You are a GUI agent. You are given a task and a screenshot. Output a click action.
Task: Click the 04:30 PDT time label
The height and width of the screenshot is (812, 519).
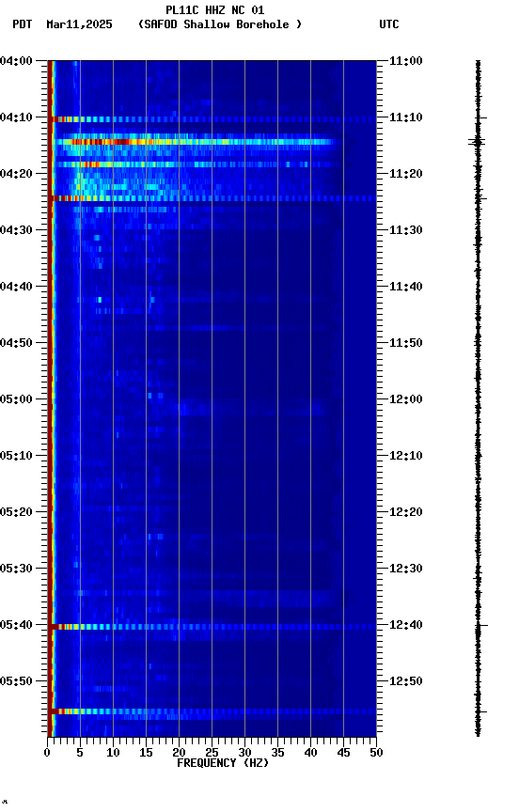16,230
